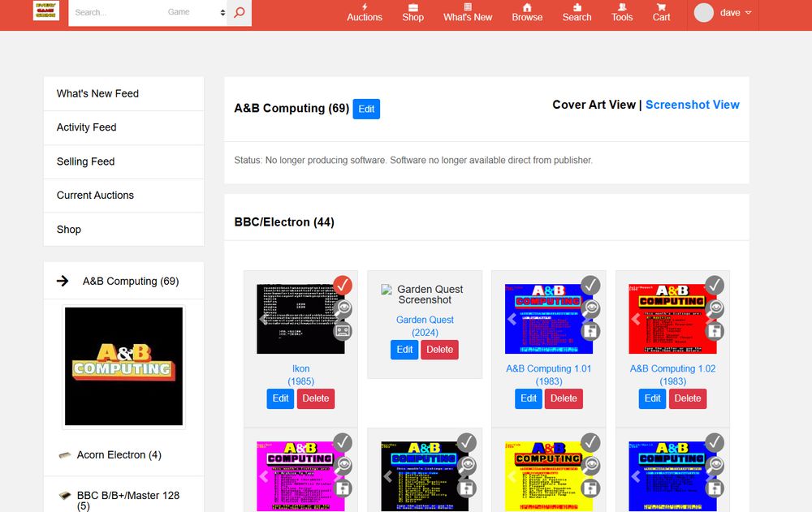Click the A&B Computing publisher logo image
This screenshot has width=812, height=512.
click(x=123, y=367)
